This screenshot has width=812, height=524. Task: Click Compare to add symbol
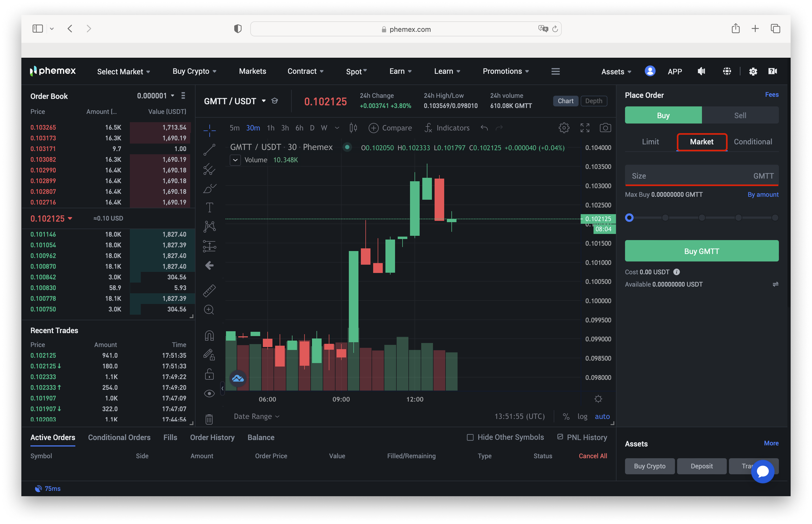click(x=390, y=128)
